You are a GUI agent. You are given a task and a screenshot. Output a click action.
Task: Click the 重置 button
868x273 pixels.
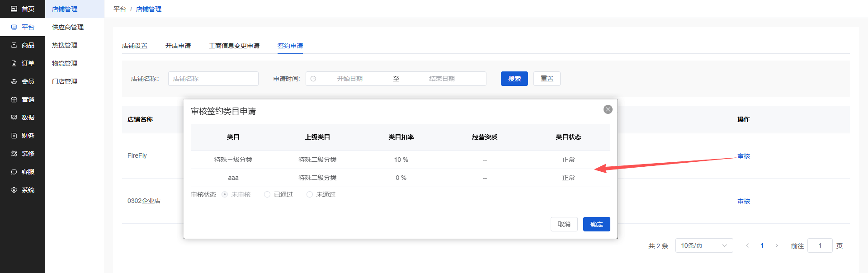pyautogui.click(x=547, y=79)
